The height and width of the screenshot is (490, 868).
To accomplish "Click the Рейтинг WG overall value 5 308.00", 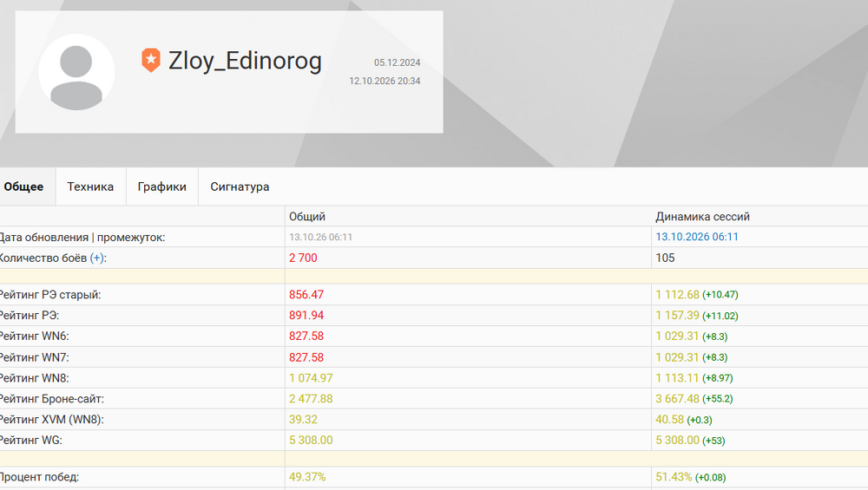I will (311, 441).
